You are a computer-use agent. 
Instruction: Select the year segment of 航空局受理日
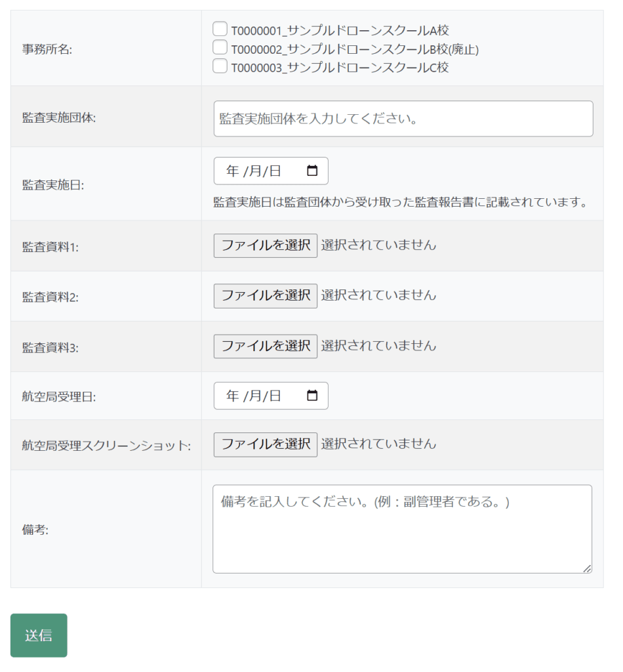(x=232, y=396)
